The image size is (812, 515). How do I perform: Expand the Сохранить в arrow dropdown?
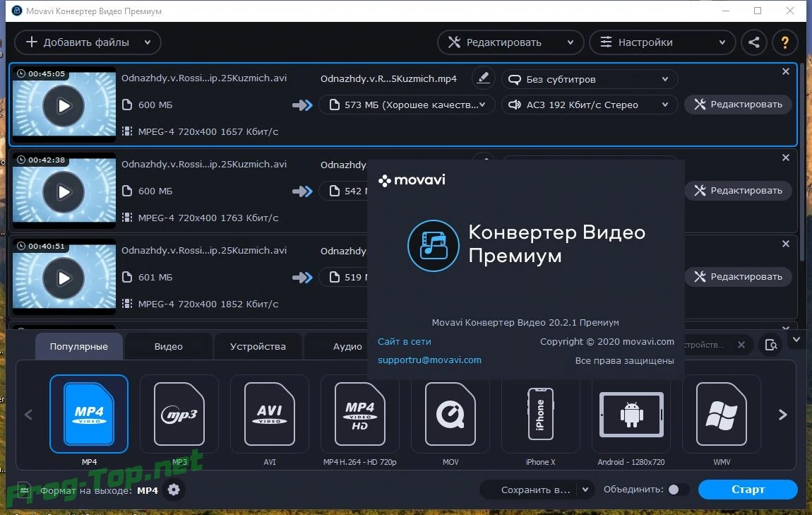pyautogui.click(x=585, y=490)
